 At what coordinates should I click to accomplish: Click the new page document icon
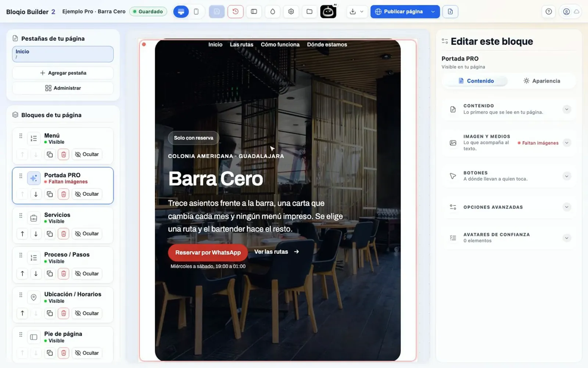point(450,12)
